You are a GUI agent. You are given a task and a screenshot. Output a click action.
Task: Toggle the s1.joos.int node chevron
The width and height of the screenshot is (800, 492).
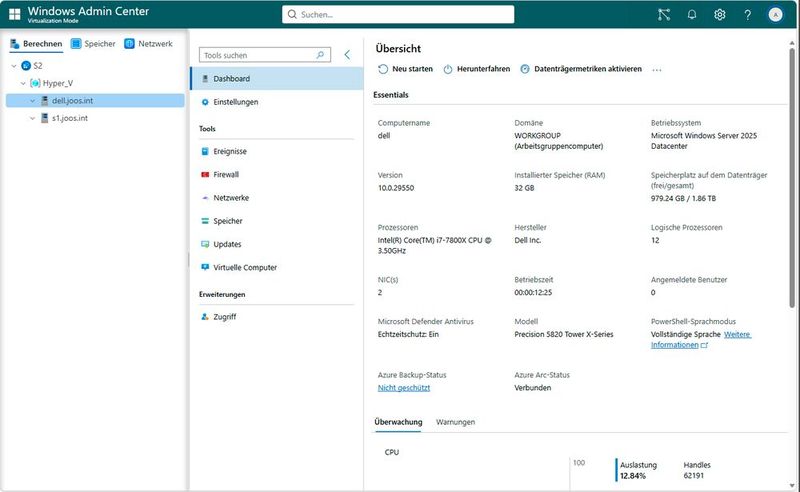(32, 118)
